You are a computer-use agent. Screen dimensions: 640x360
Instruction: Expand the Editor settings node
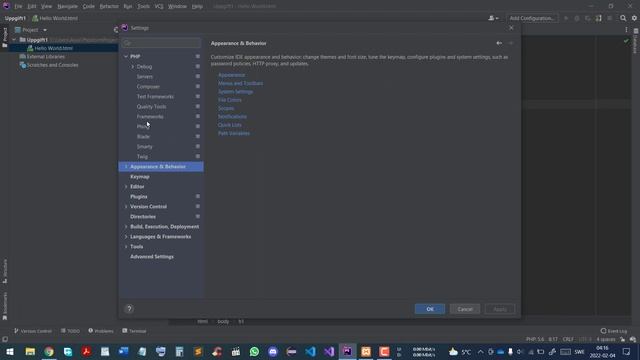(x=126, y=187)
